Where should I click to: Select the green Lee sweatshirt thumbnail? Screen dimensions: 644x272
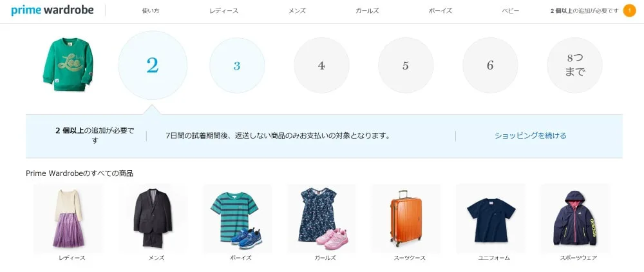68,64
